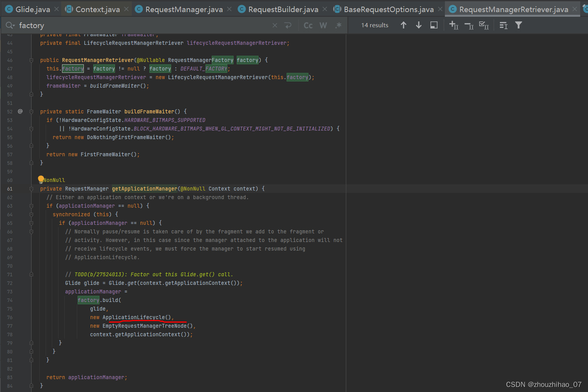This screenshot has height=392, width=588.
Task: Click the '14 results' label
Action: 375,25
